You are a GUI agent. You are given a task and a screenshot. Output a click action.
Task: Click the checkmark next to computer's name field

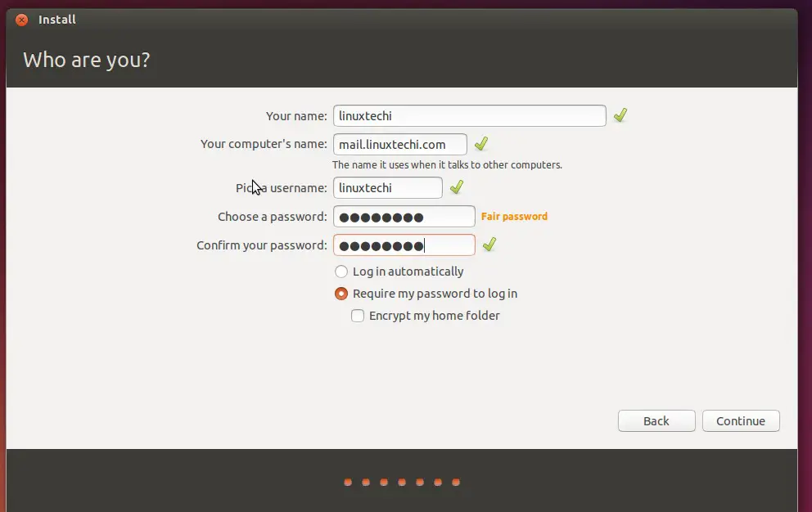(x=481, y=143)
